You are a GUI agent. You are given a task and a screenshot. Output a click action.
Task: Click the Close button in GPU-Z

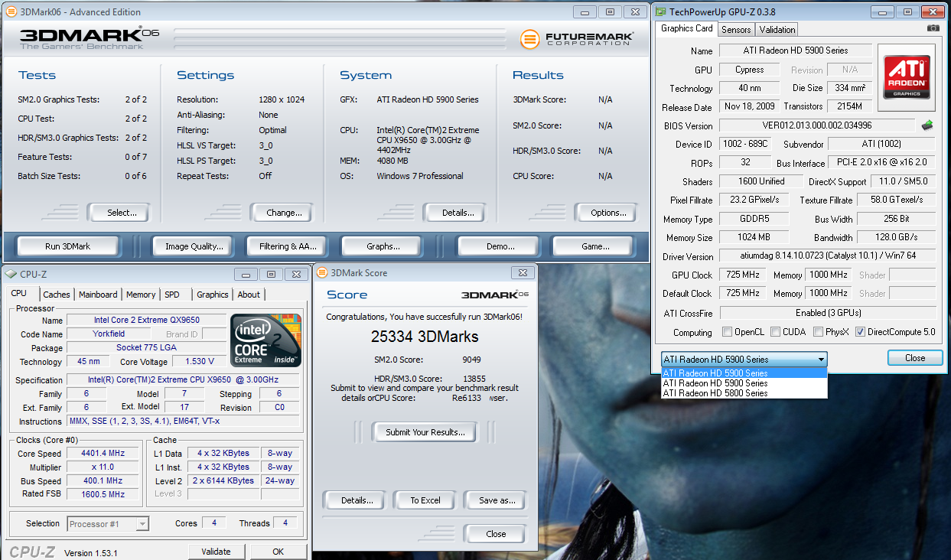point(915,358)
